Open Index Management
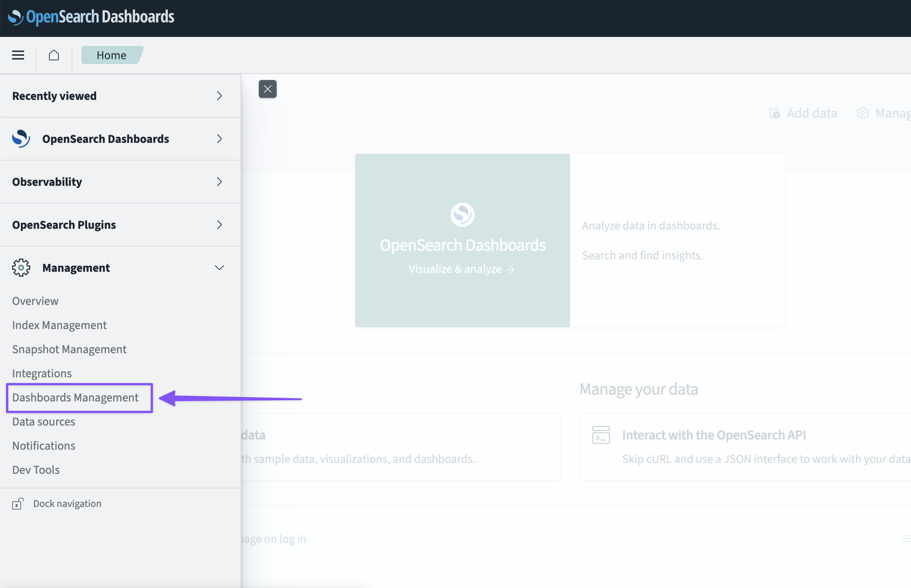The height and width of the screenshot is (588, 911). point(59,325)
